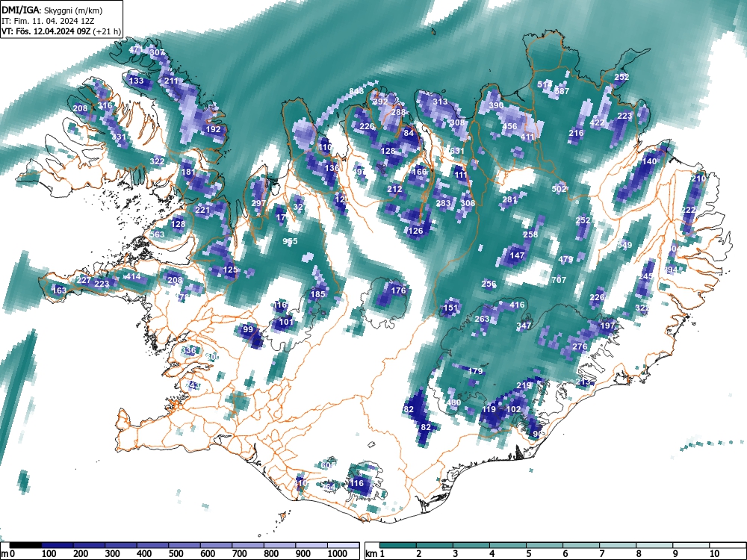The height and width of the screenshot is (560, 747).
Task: Click the visibility value 414
Action: point(133,276)
